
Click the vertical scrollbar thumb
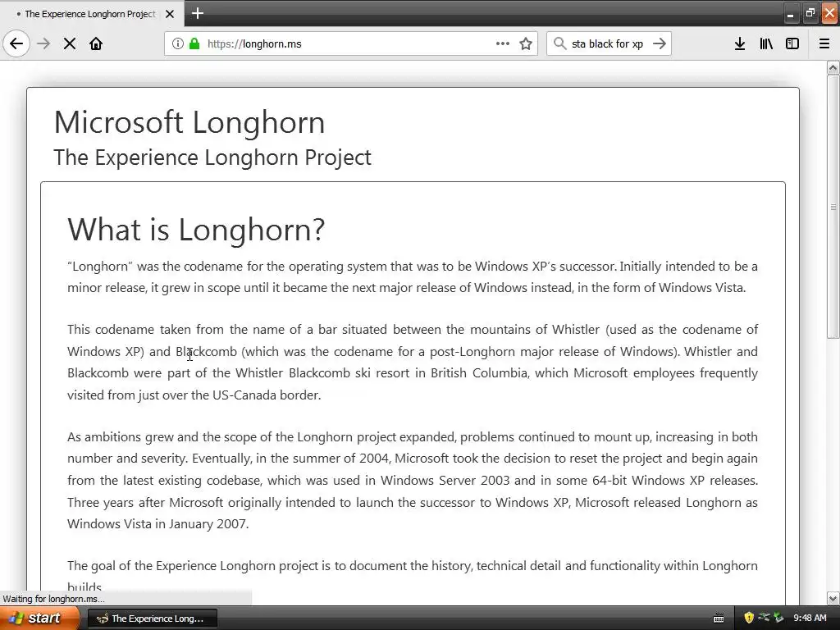[x=833, y=206]
